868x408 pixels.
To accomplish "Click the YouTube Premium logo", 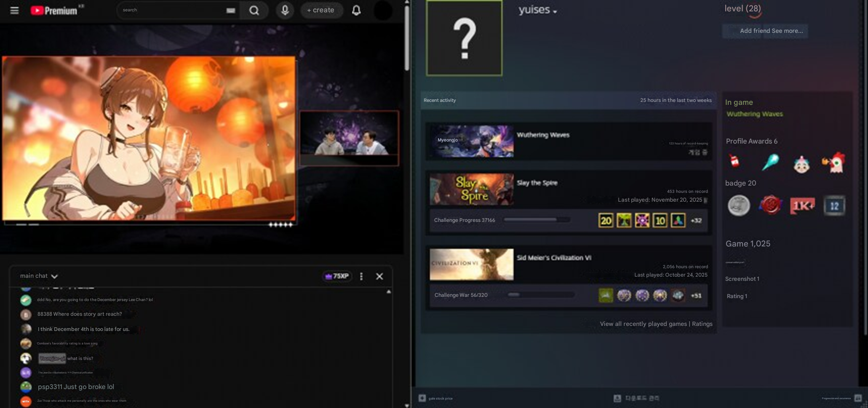I will click(54, 10).
